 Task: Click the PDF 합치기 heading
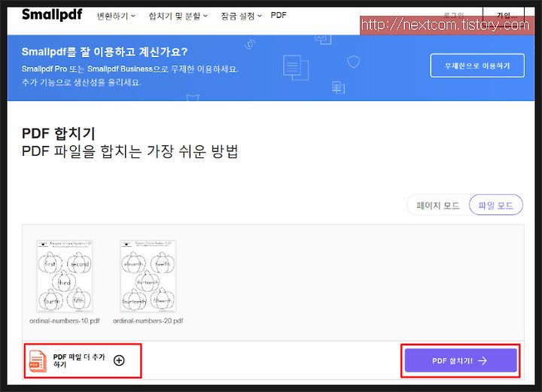(x=59, y=133)
